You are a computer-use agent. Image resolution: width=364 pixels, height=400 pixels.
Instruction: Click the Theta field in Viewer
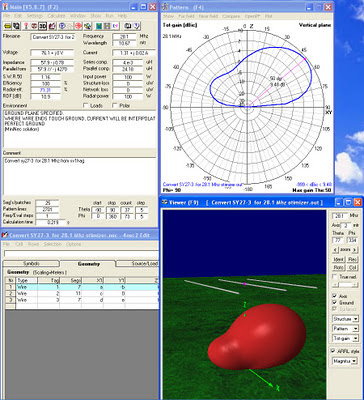338,240
